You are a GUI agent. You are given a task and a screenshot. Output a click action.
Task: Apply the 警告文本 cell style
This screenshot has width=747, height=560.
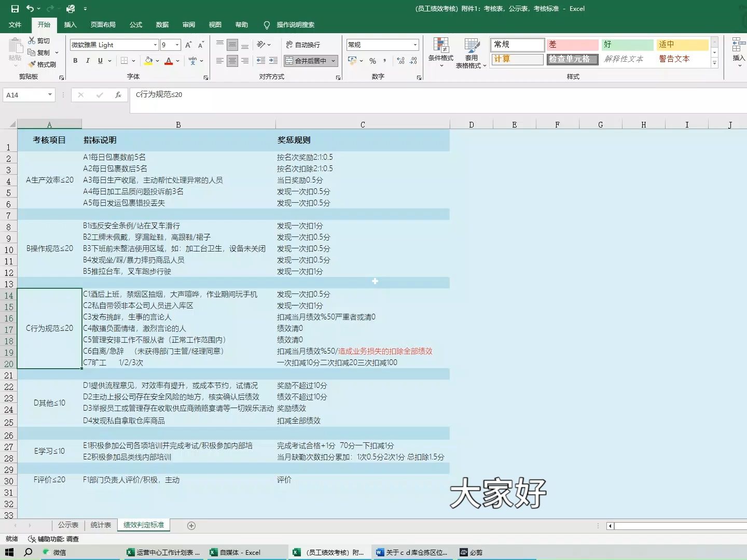(x=683, y=59)
